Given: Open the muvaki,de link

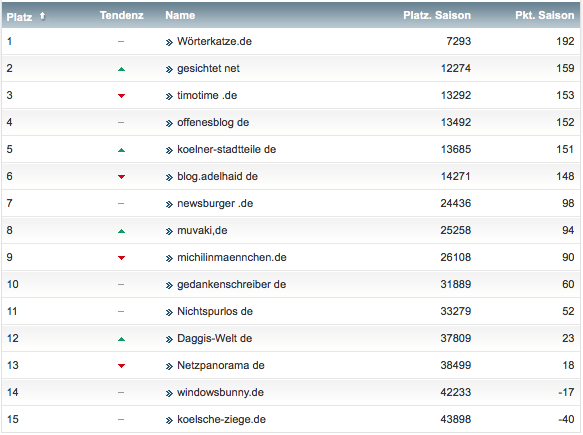Looking at the screenshot, I should point(202,231).
